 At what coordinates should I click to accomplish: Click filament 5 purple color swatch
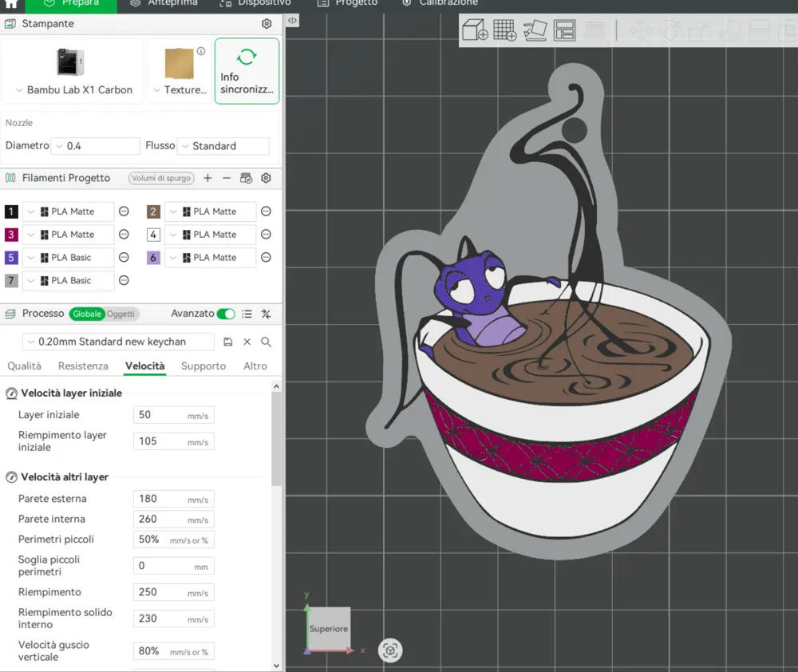(x=11, y=257)
